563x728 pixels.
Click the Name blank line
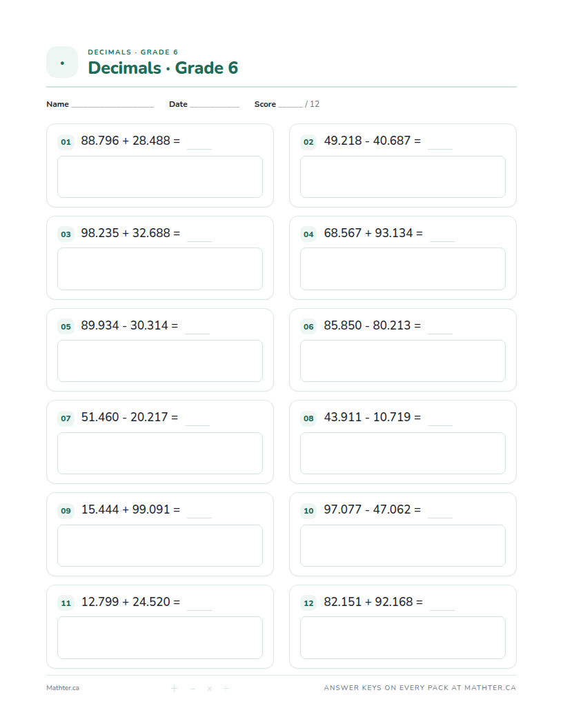tap(112, 106)
